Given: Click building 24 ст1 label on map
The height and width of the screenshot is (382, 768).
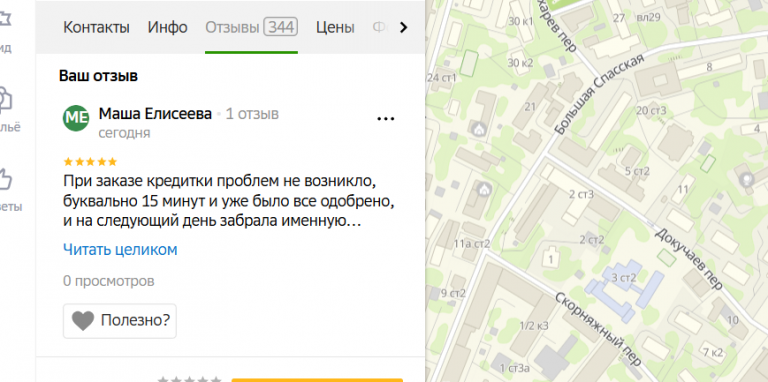Looking at the screenshot, I should pos(441,78).
